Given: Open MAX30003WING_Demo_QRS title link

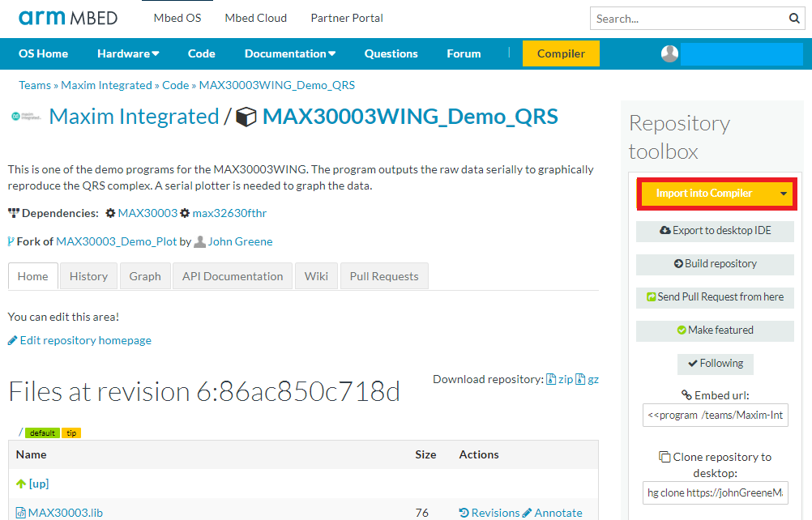Looking at the screenshot, I should (x=410, y=117).
